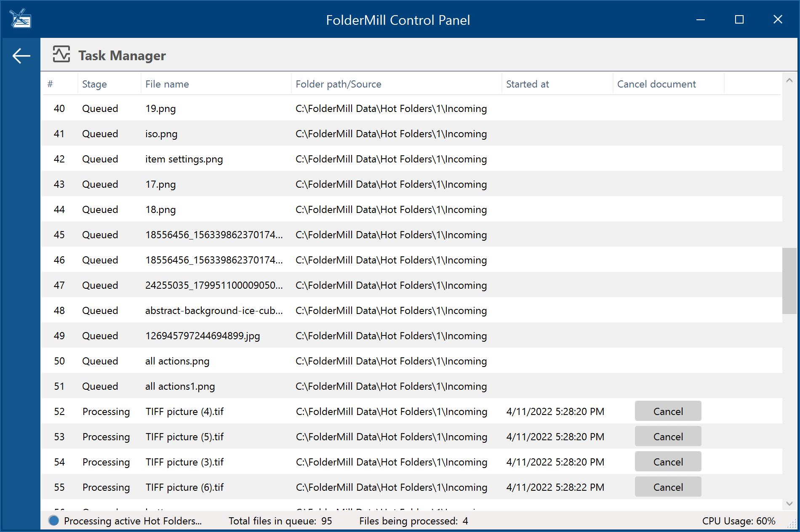The image size is (800, 532).
Task: Click folder path of row 40
Action: (x=391, y=108)
